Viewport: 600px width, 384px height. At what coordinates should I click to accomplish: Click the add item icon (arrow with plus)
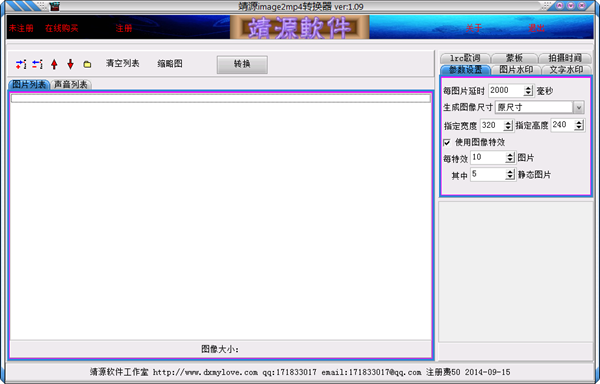21,64
